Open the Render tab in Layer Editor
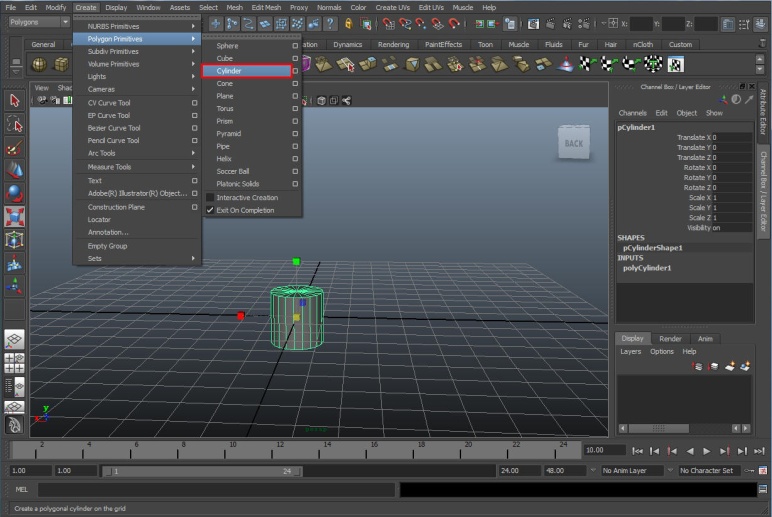The image size is (772, 517). (670, 339)
